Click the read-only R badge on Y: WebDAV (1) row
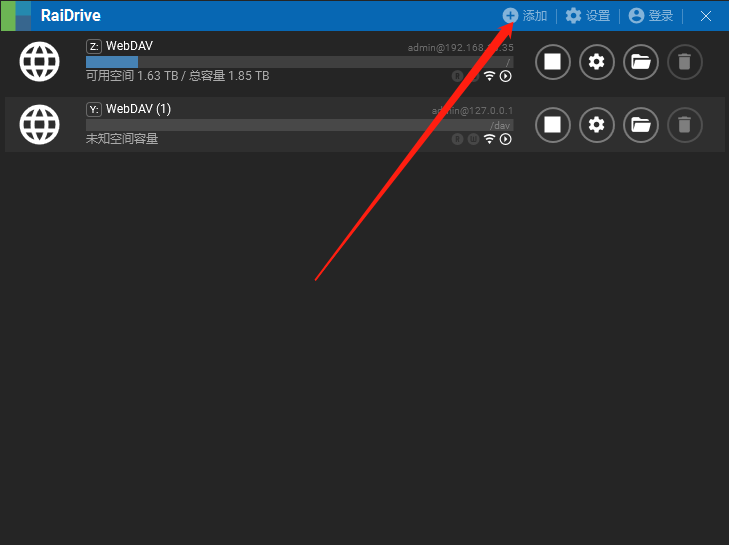 (457, 139)
